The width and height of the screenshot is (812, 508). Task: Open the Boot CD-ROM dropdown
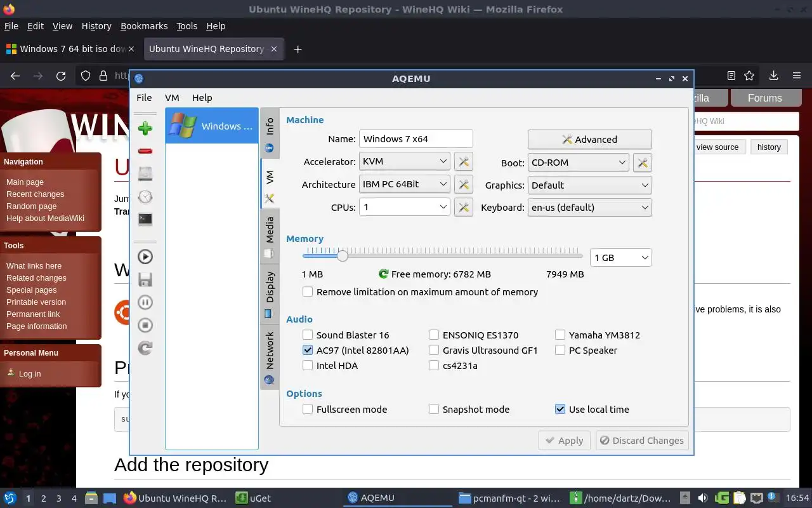click(x=579, y=163)
